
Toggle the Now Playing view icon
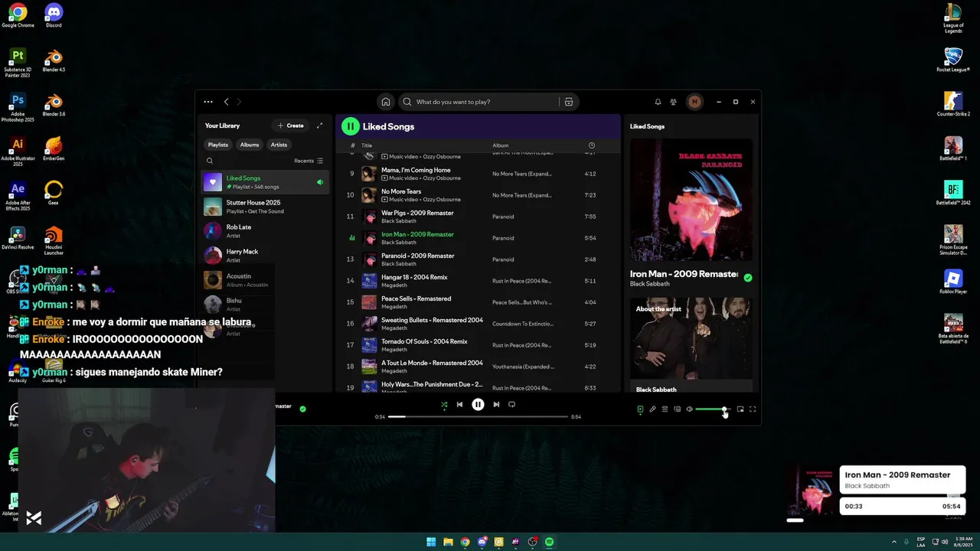(x=640, y=409)
